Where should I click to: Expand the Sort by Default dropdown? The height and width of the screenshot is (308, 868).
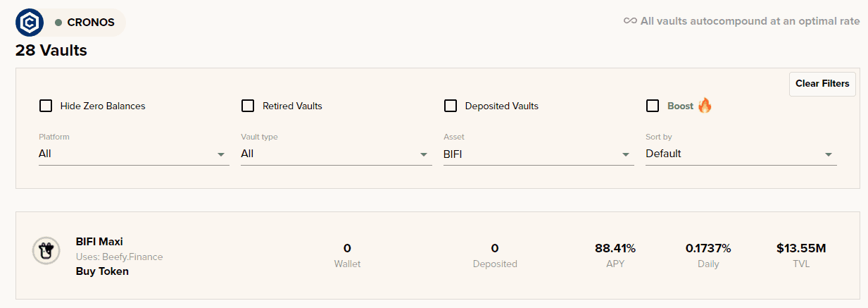741,154
